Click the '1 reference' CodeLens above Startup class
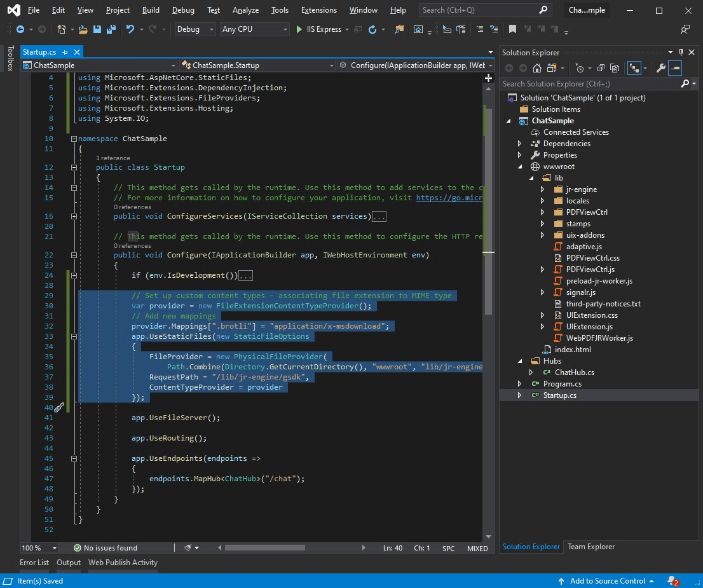Image resolution: width=703 pixels, height=588 pixels. coord(113,158)
